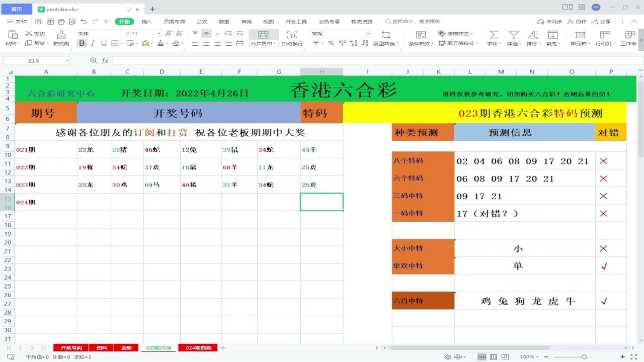644x362 pixels.
Task: Click the Conditional Formatting (条件格式) icon
Action: 421,34
